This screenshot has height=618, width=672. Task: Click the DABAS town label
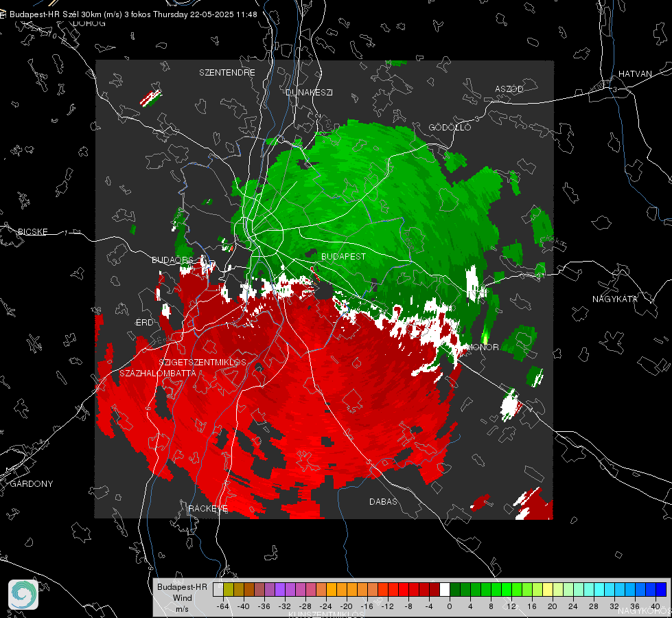click(x=384, y=501)
